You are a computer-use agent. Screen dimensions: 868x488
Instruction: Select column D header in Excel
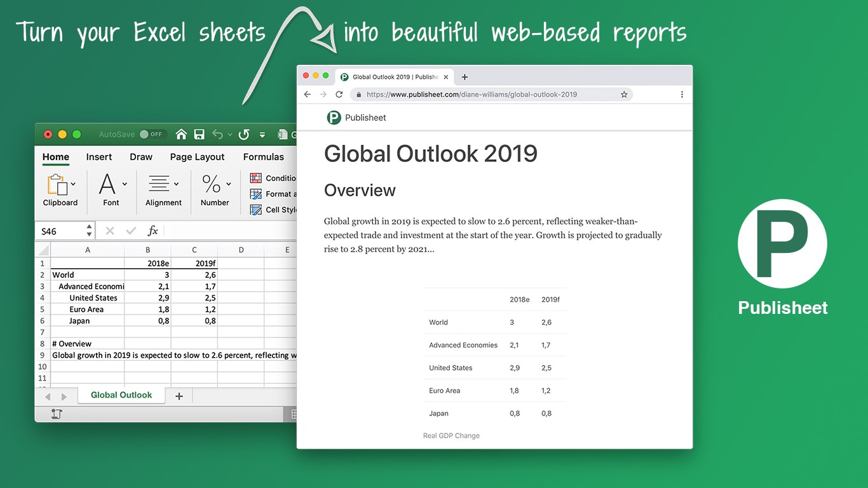pos(241,250)
